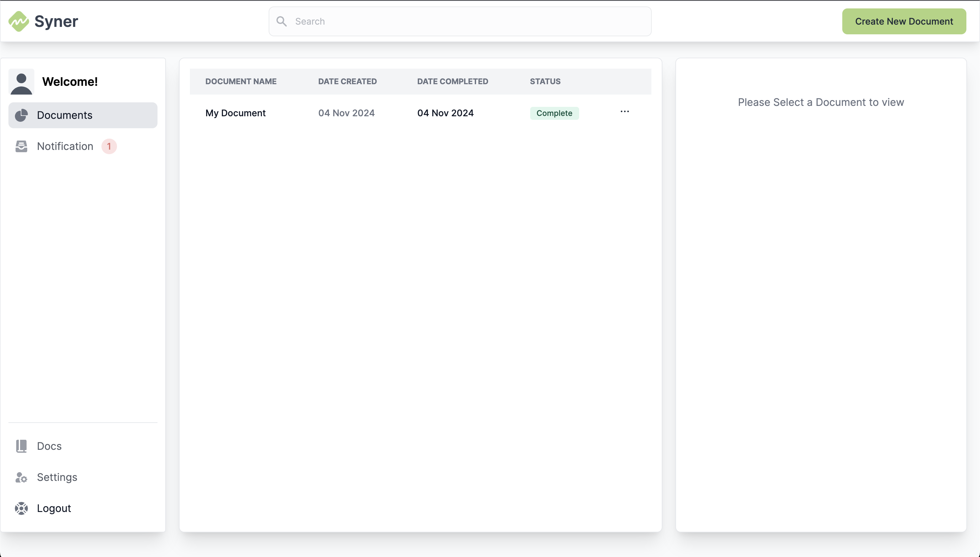Select the My Document row name
This screenshot has height=557, width=980.
click(x=235, y=113)
